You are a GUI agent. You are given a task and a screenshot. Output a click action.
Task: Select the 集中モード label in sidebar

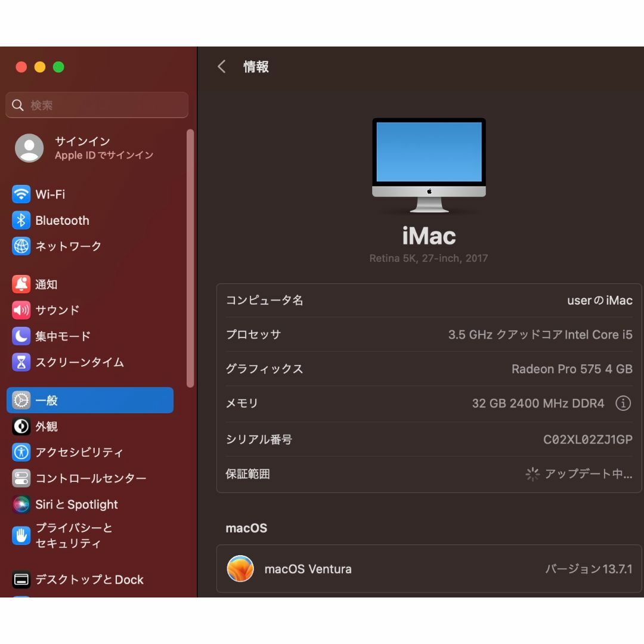(x=63, y=336)
